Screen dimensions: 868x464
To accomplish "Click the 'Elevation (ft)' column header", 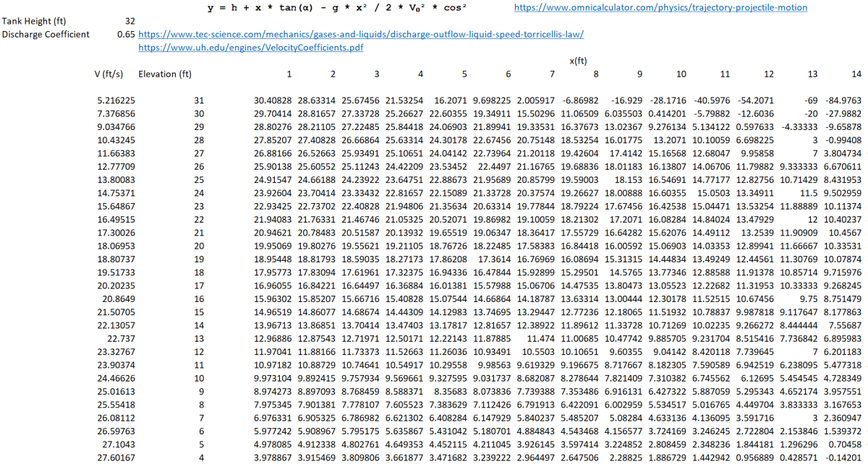I will coord(165,74).
